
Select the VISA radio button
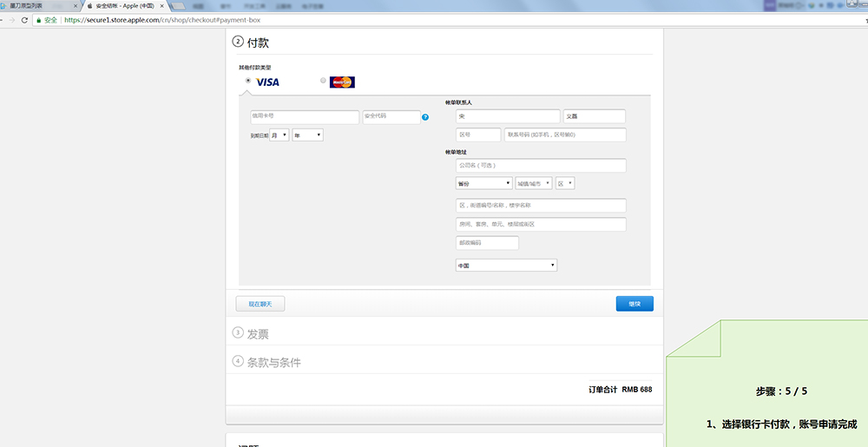click(x=248, y=81)
